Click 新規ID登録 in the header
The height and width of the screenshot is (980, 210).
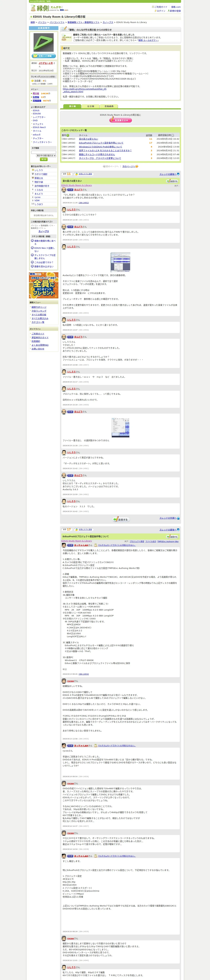click(x=175, y=11)
